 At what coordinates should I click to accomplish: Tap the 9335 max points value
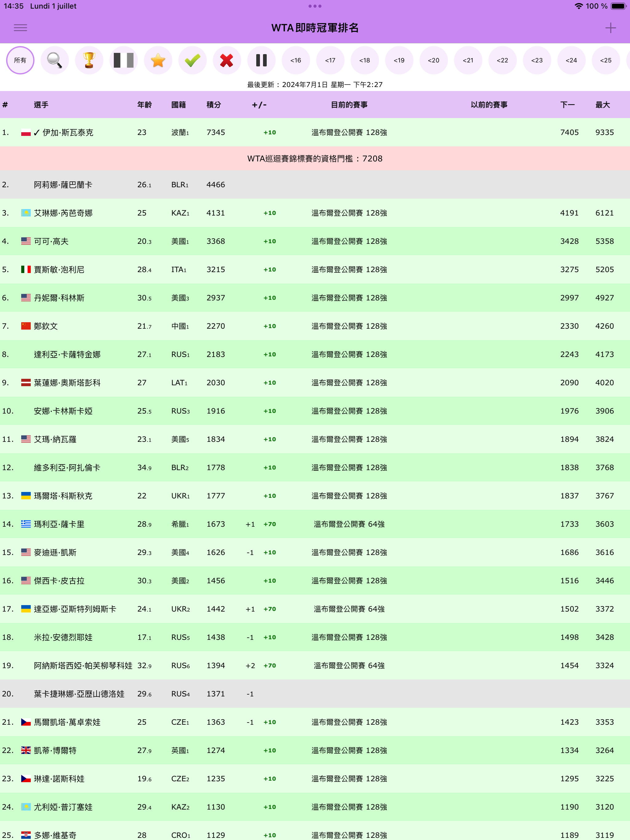(604, 133)
